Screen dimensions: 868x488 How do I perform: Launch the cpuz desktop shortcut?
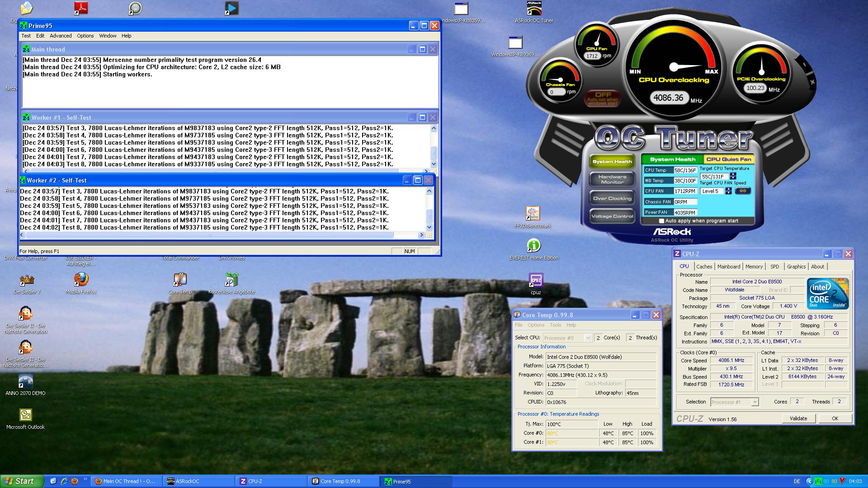pos(536,281)
